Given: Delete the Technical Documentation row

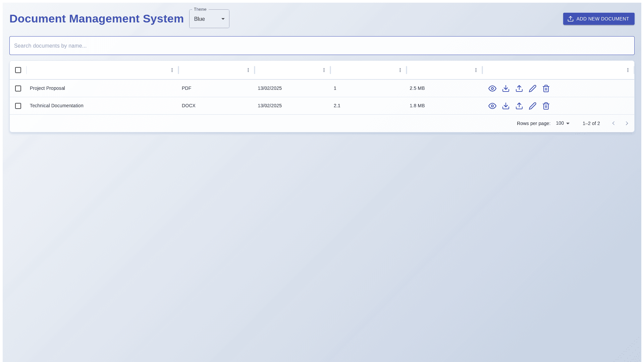Looking at the screenshot, I should coord(546,106).
